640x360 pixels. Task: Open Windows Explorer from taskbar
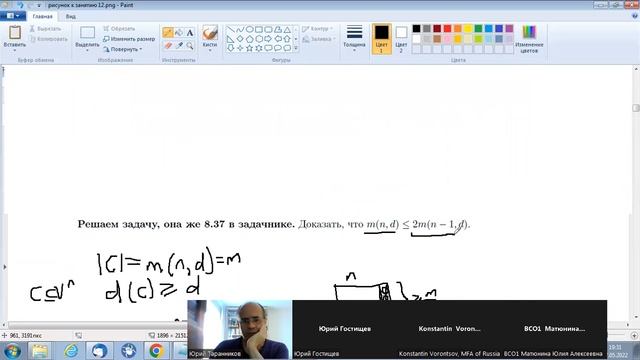[x=40, y=351]
